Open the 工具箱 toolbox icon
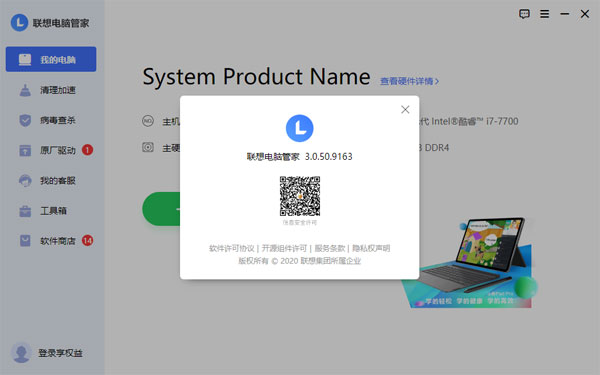Image resolution: width=600 pixels, height=375 pixels. click(25, 210)
